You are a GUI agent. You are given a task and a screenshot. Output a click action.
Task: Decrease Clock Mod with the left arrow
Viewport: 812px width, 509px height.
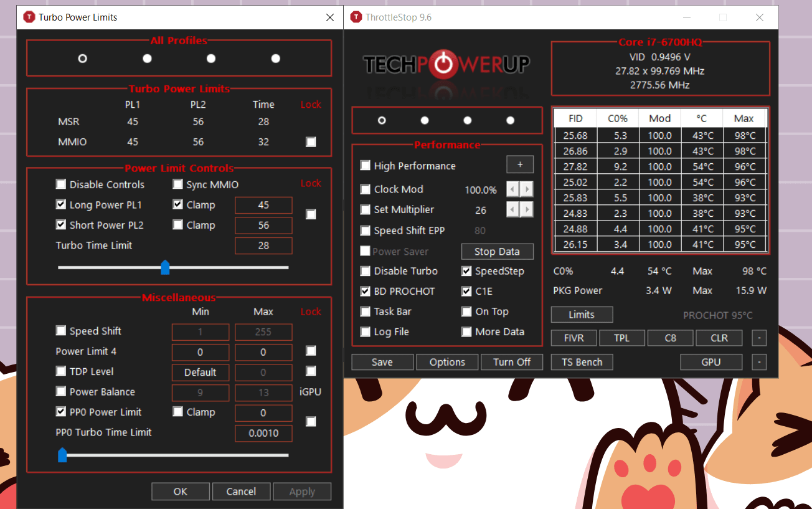pos(512,189)
